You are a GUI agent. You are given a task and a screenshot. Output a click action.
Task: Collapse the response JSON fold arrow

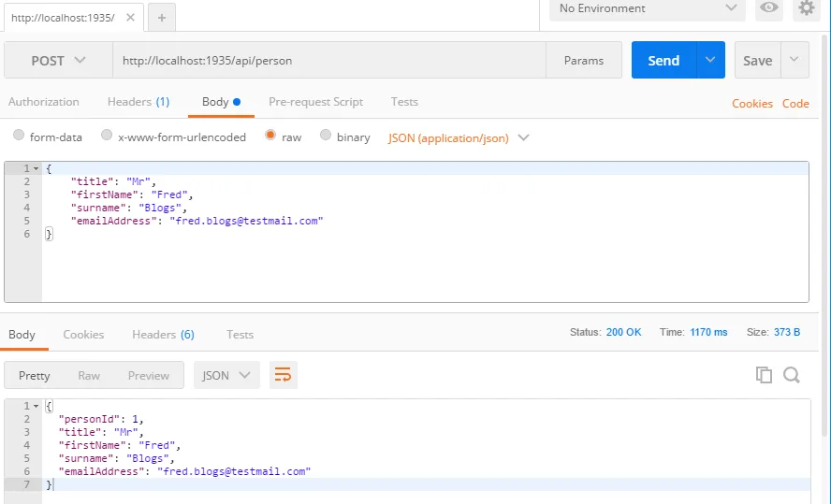click(x=36, y=407)
